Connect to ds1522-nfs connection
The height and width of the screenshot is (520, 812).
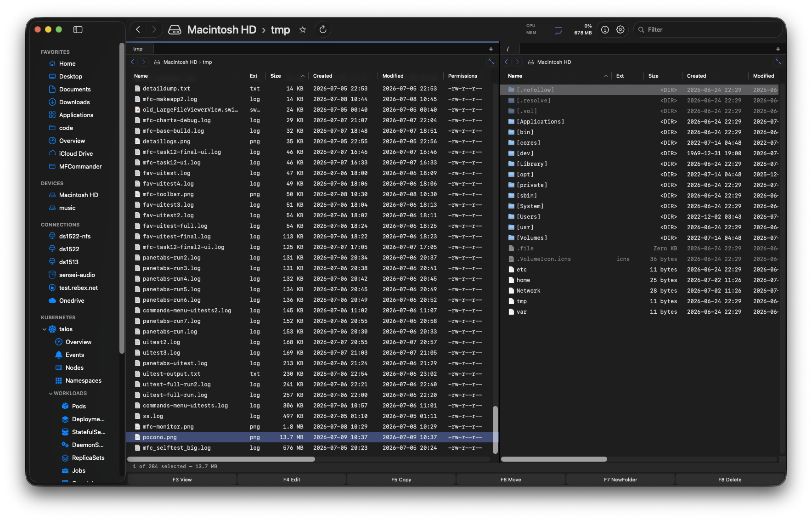(75, 236)
